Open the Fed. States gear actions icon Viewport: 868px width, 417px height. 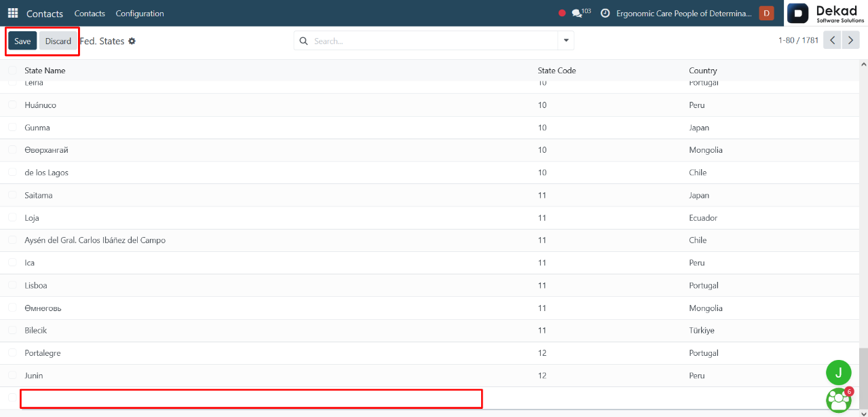132,41
